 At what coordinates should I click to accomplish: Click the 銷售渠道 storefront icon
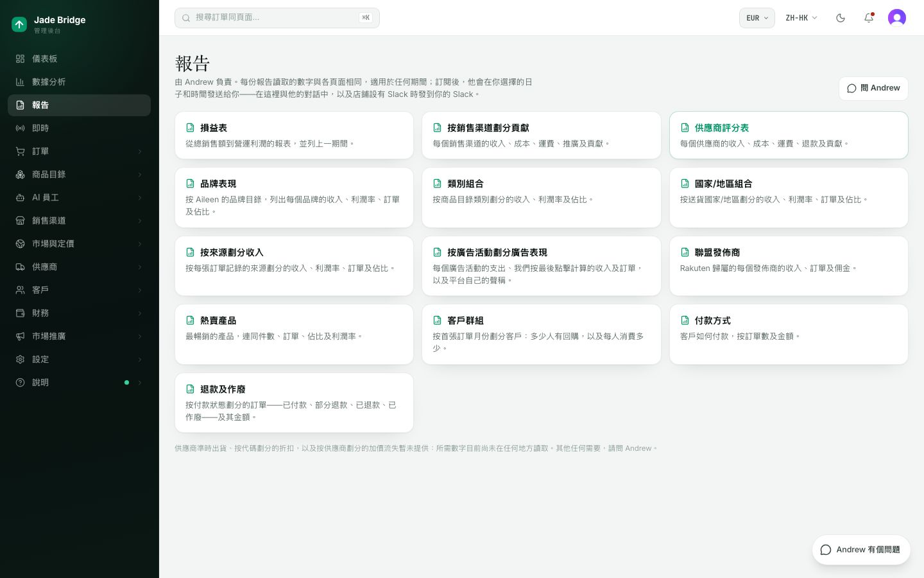(x=20, y=220)
